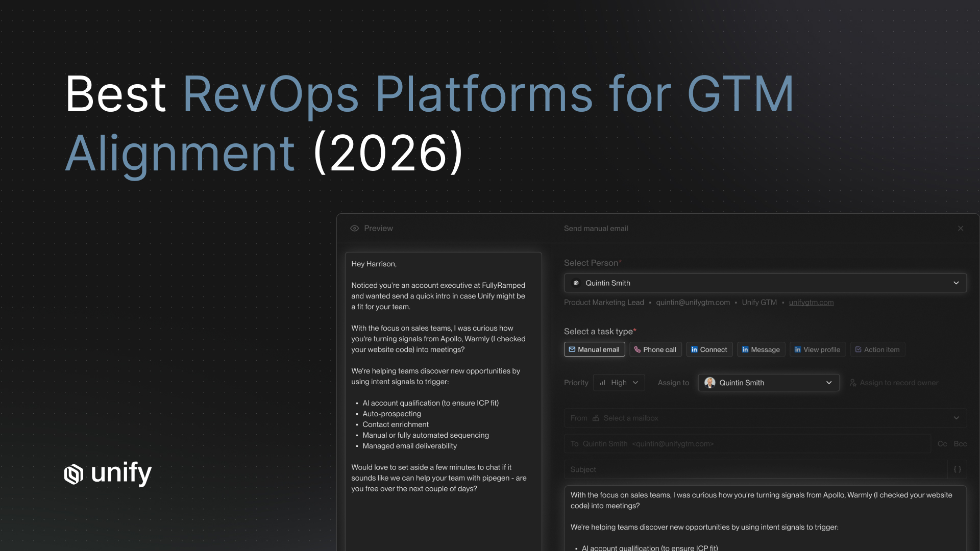Expand the From mailbox chevron

pyautogui.click(x=956, y=418)
